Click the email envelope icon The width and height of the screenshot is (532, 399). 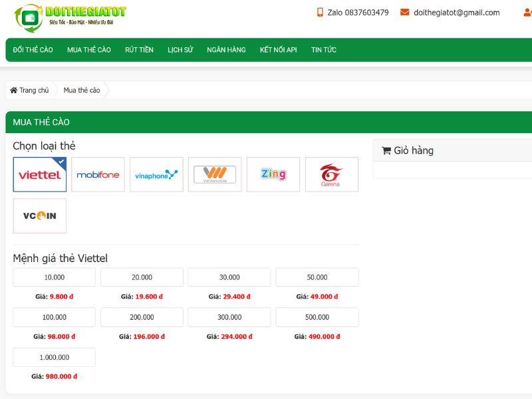click(x=404, y=13)
